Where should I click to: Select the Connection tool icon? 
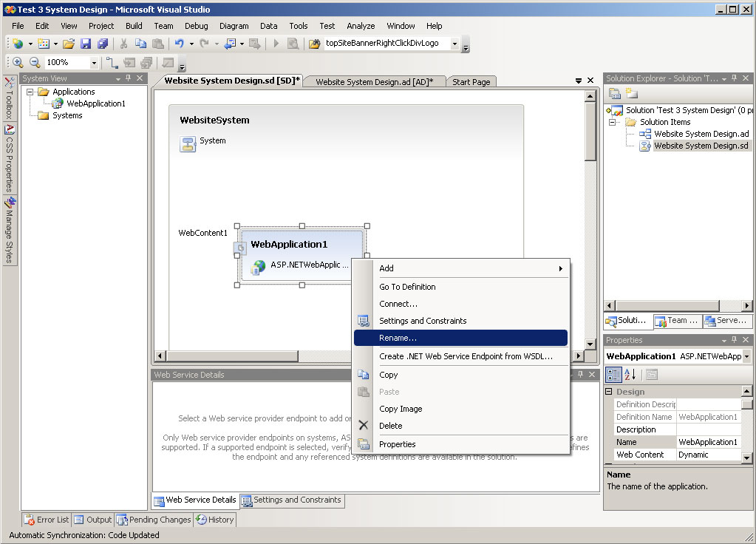[112, 62]
